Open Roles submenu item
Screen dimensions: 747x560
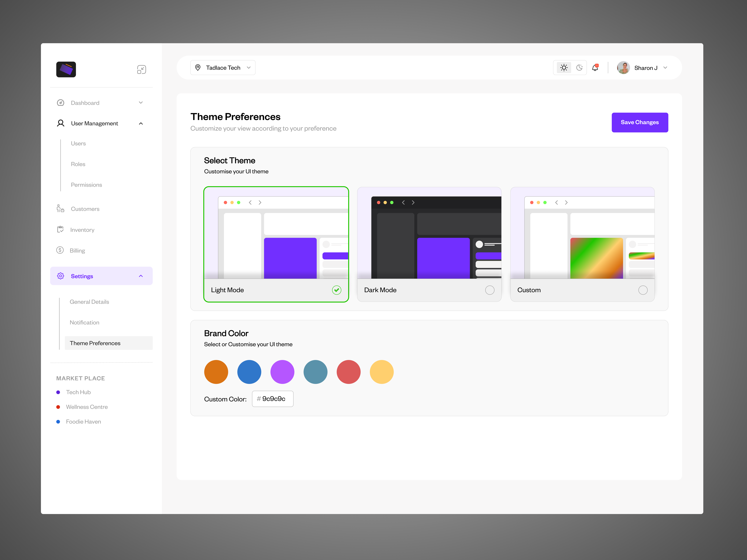78,164
